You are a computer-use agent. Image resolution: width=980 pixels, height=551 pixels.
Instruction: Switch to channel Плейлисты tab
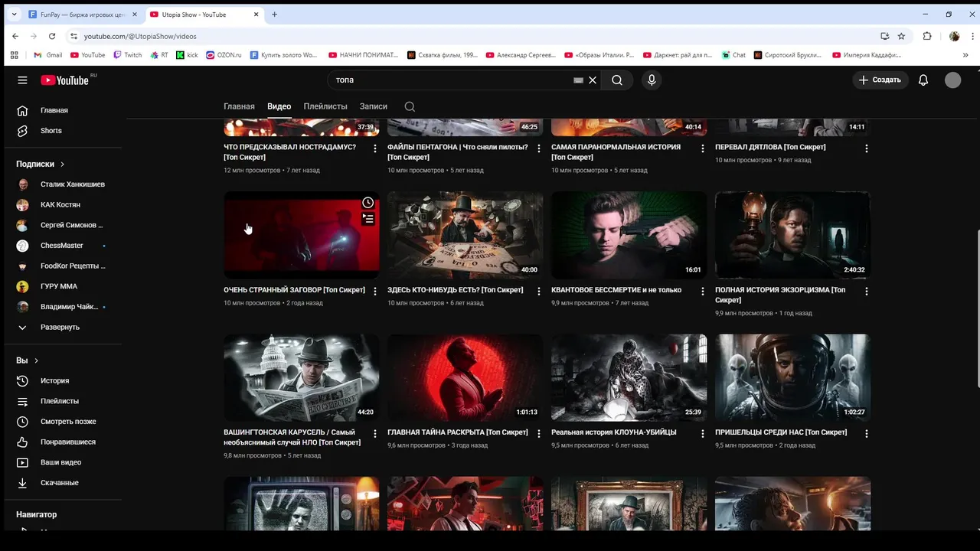325,106
